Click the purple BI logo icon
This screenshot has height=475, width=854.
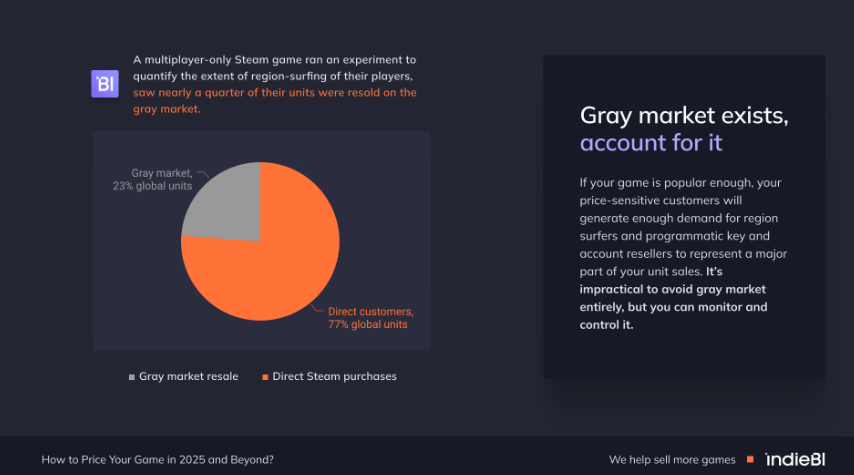pyautogui.click(x=105, y=84)
